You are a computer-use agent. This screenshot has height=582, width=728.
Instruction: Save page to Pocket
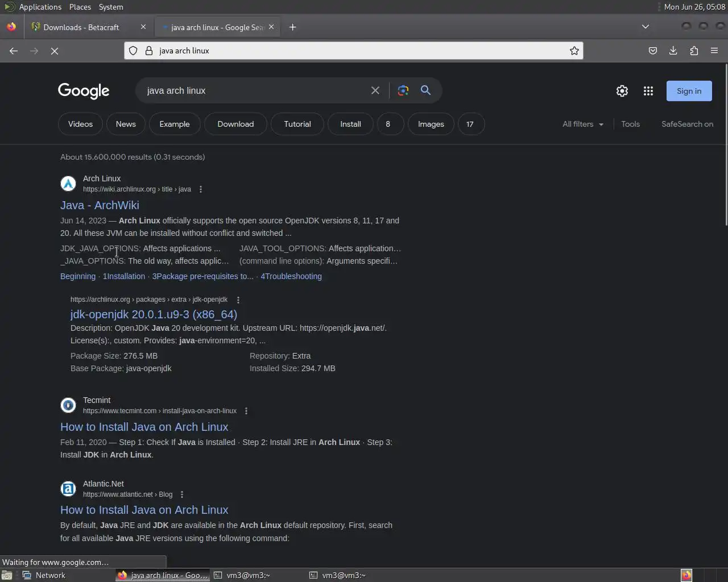[x=653, y=51]
